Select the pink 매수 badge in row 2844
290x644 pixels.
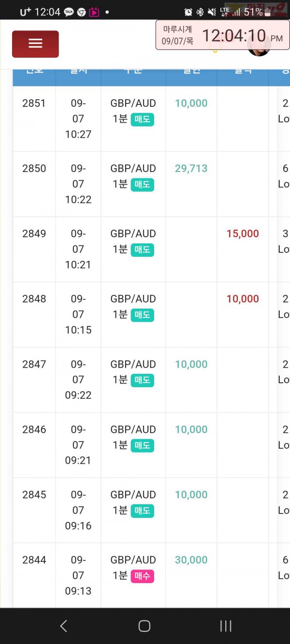point(142,576)
